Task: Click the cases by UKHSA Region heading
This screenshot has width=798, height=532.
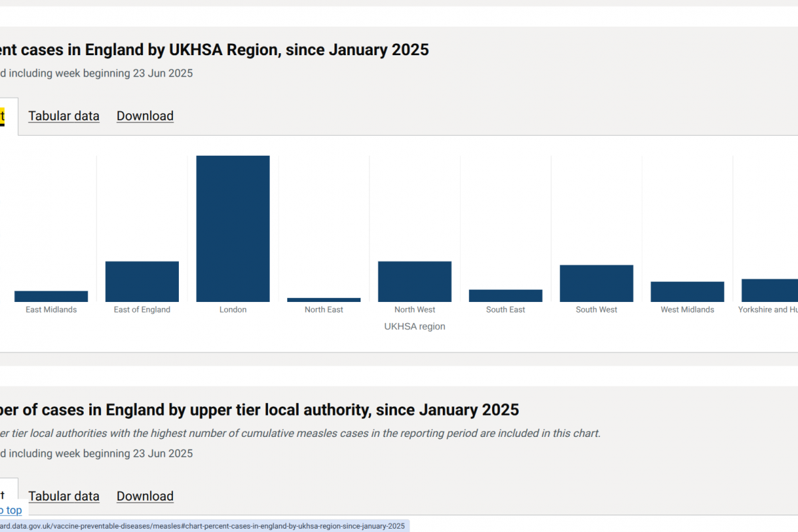Action: pos(214,50)
